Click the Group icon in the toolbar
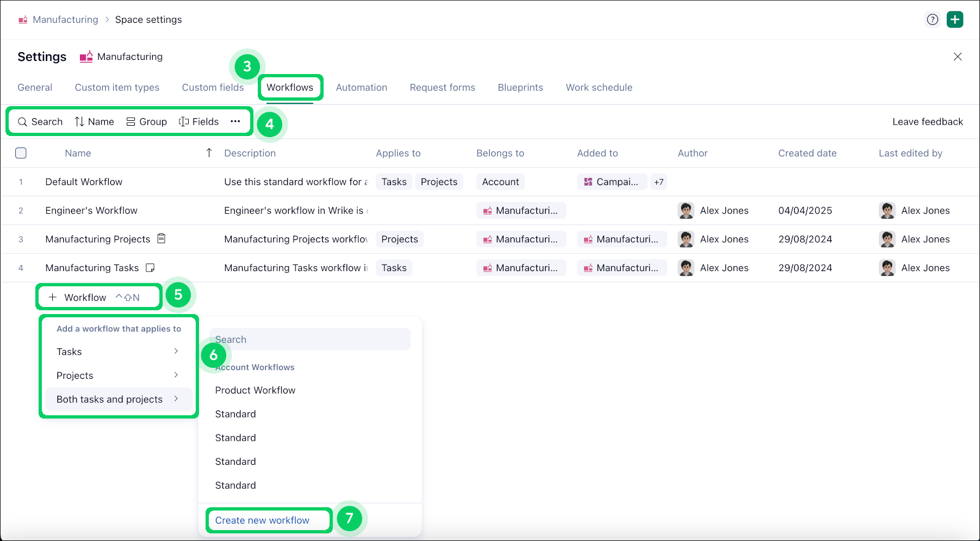Viewport: 980px width, 541px height. pyautogui.click(x=130, y=121)
